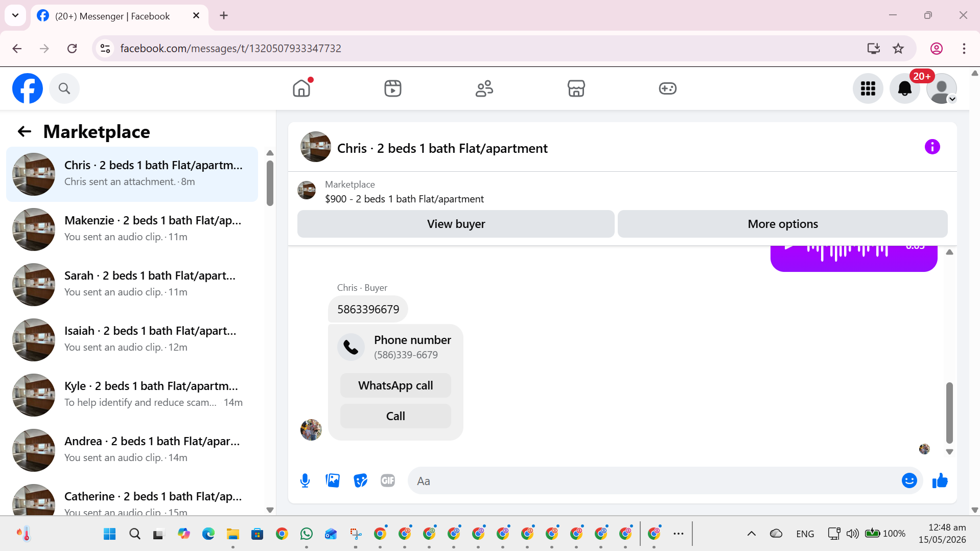Click the WhatsApp call button
The height and width of the screenshot is (551, 980).
(395, 385)
